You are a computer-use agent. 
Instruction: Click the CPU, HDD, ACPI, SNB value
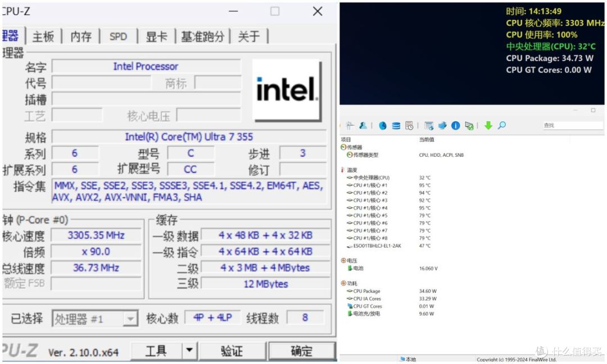click(441, 154)
